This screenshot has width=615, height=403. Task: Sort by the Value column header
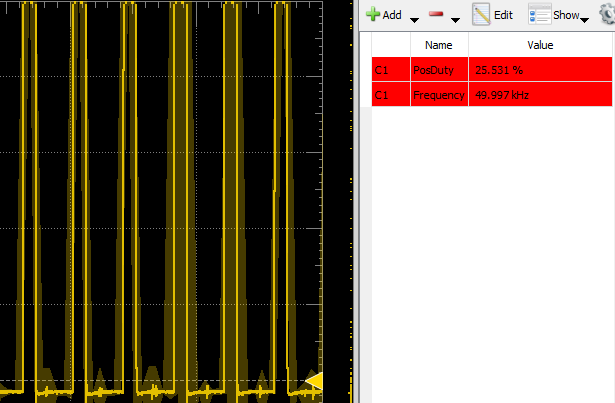click(540, 45)
